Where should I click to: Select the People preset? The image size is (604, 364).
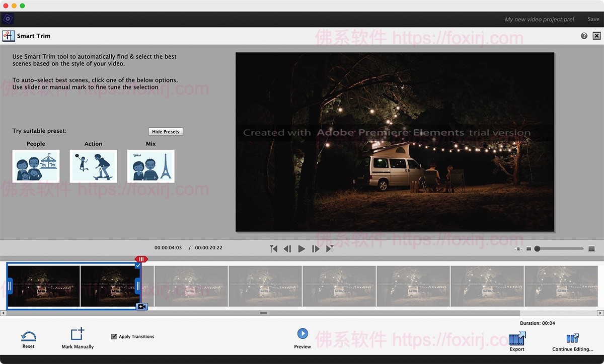[36, 166]
